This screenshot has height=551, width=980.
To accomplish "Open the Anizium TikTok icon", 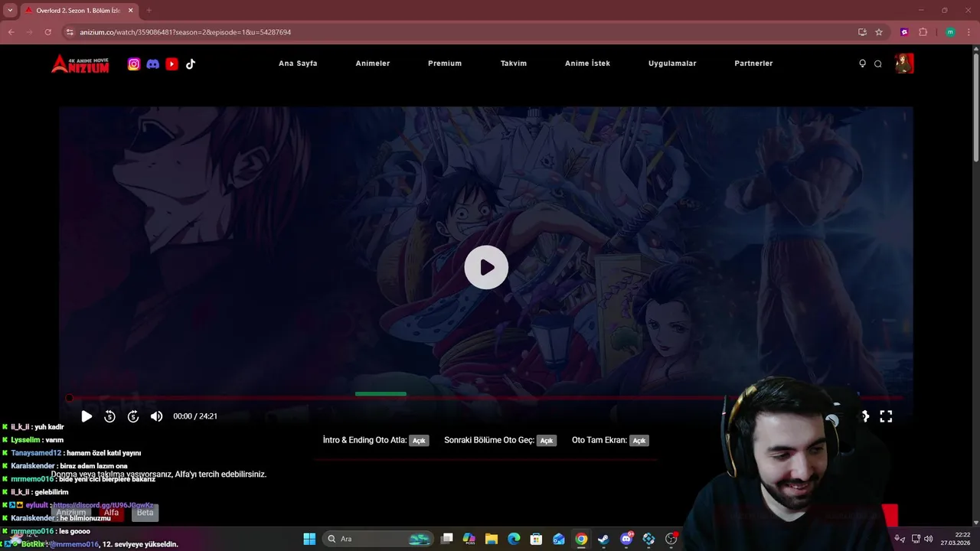I will click(191, 64).
